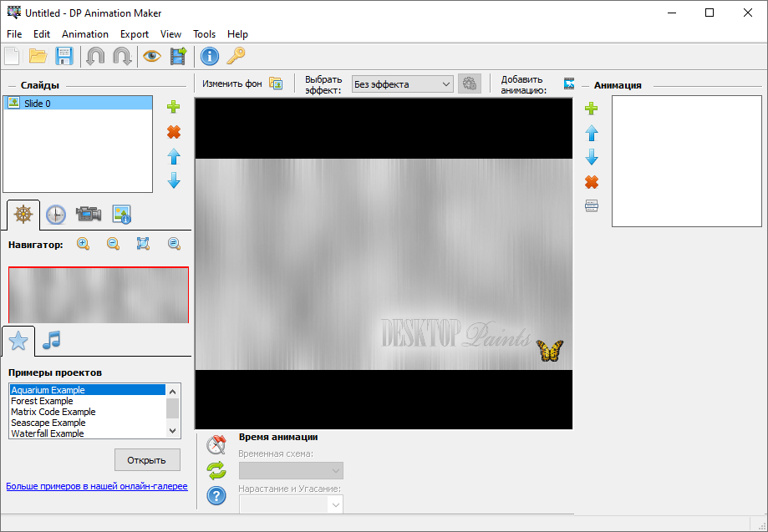The image size is (768, 532).
Task: Open the Временная схема dropdown
Action: [x=290, y=470]
